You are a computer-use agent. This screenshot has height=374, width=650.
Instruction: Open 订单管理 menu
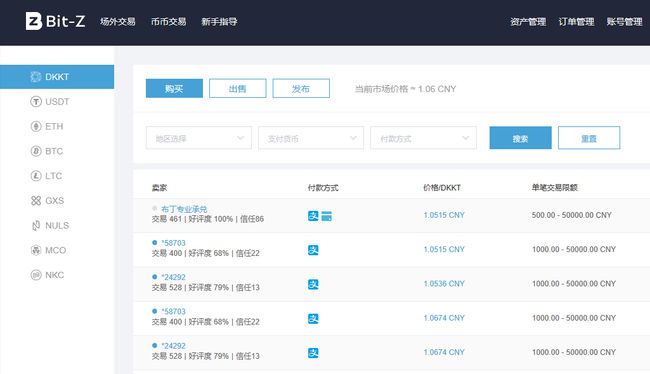pos(576,22)
